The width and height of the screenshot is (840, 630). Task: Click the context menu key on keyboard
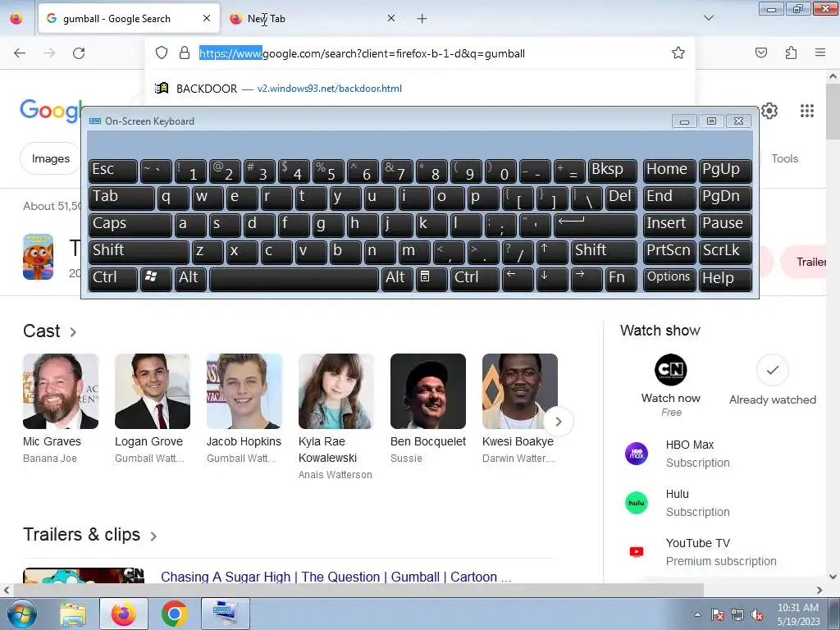[431, 279]
